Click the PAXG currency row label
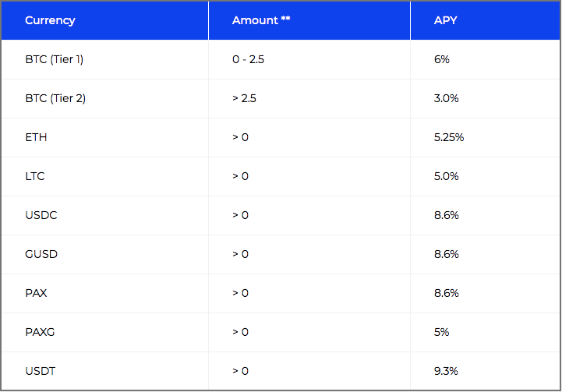Image resolution: width=562 pixels, height=392 pixels. 40,332
